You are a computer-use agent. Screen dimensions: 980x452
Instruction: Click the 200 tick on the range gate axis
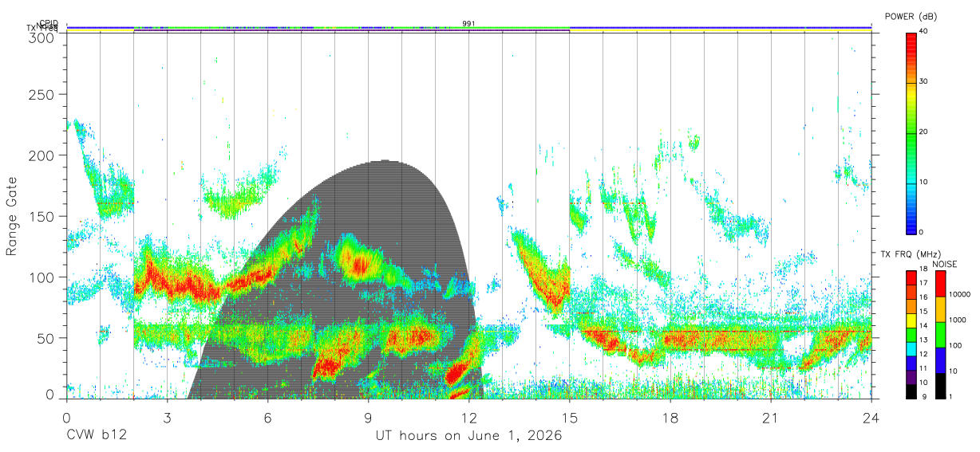click(x=41, y=155)
